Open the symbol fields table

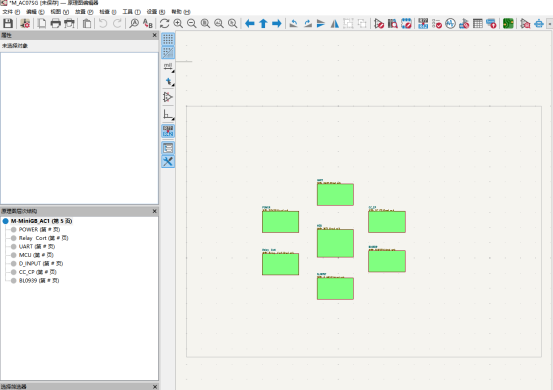tap(478, 24)
